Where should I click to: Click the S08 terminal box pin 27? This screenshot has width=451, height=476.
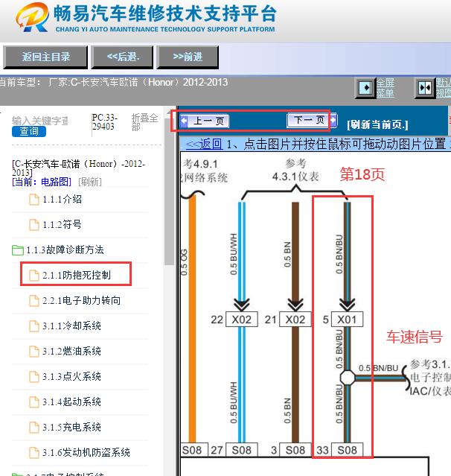coord(242,450)
